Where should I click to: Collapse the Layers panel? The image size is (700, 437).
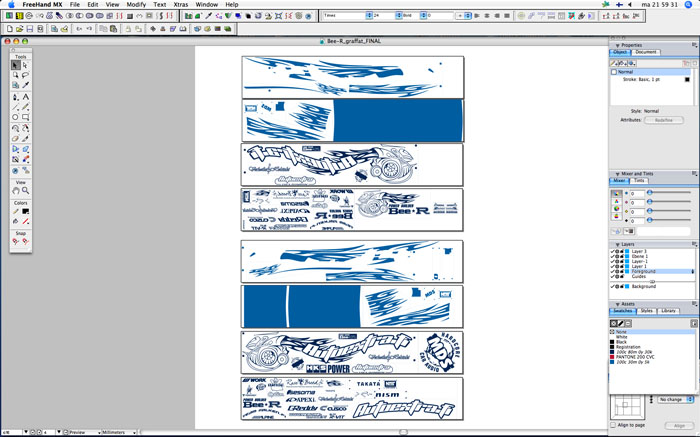pos(617,245)
